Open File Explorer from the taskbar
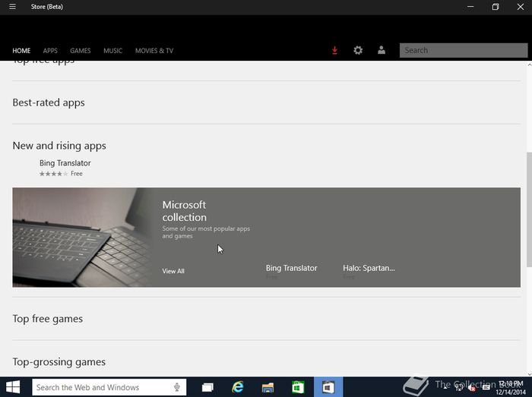 (268, 387)
